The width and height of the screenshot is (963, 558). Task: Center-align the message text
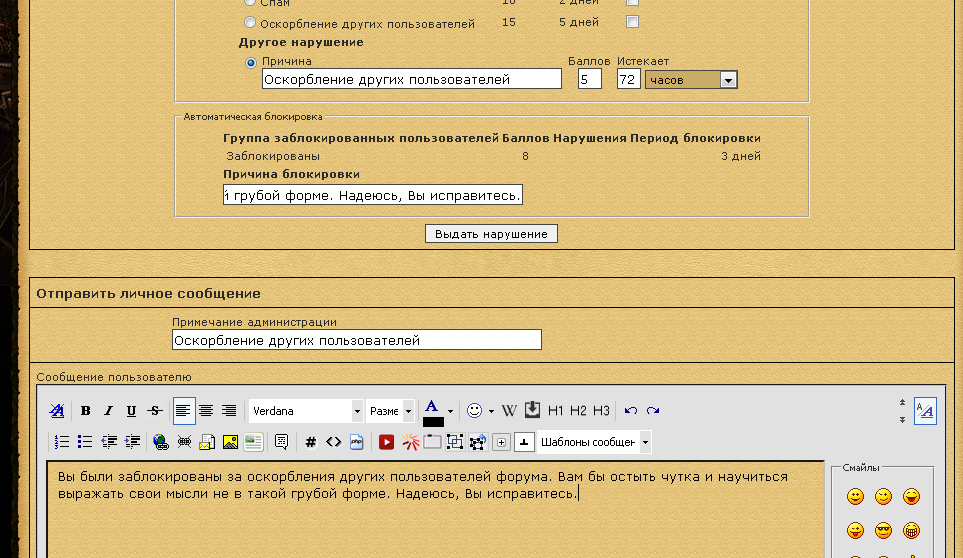206,411
